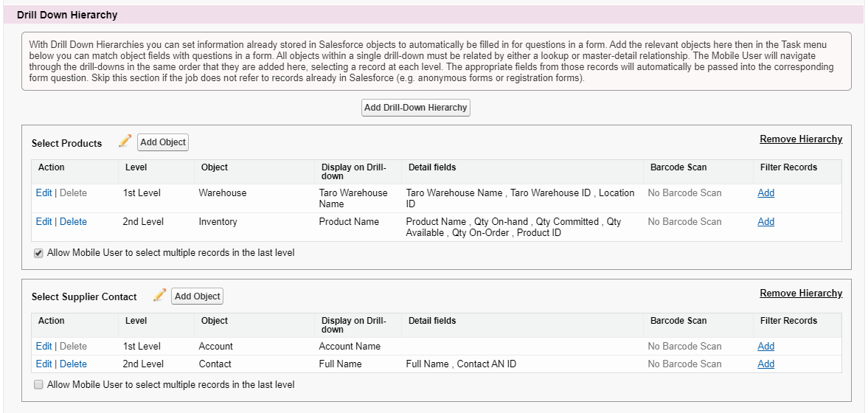Click Inventory detail fields starting 'Product Name , Qty On-hand'
868x413 pixels.
(x=513, y=227)
